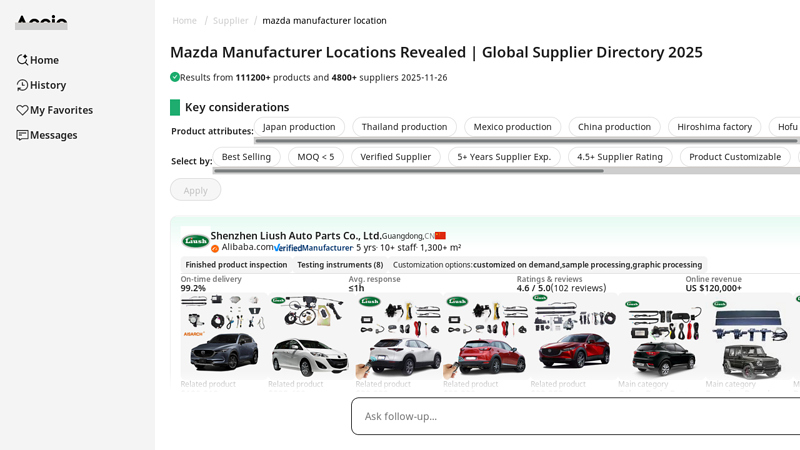Select the Best Selling filter

point(246,157)
